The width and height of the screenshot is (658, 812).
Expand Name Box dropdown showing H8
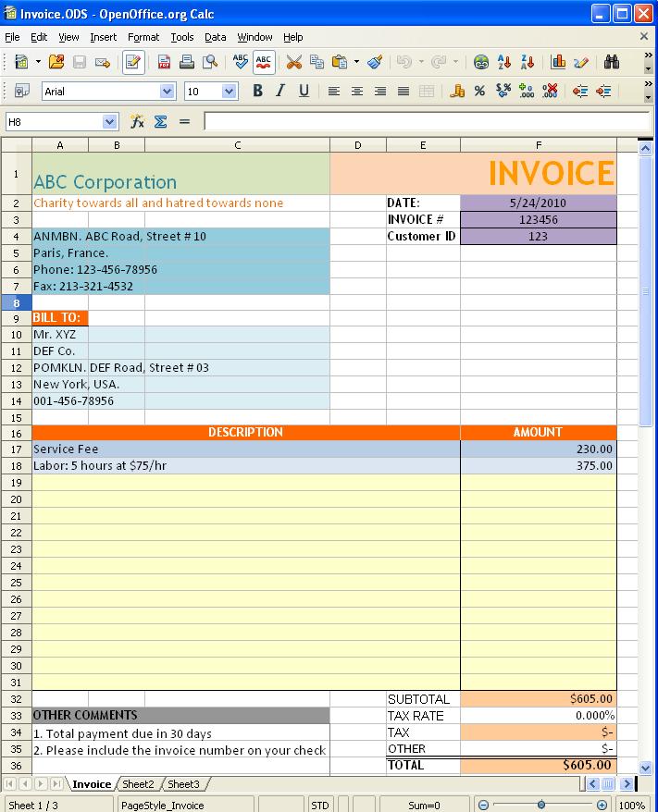click(109, 122)
